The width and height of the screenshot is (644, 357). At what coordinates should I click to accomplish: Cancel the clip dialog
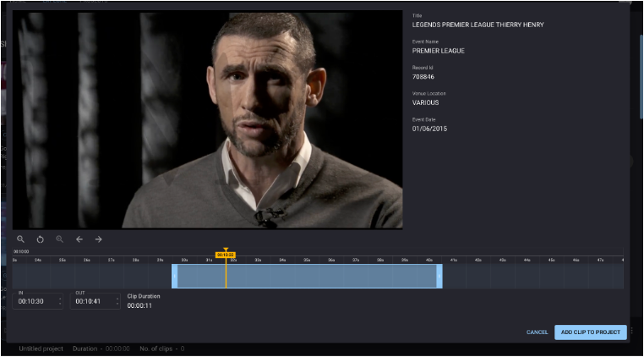click(x=538, y=332)
